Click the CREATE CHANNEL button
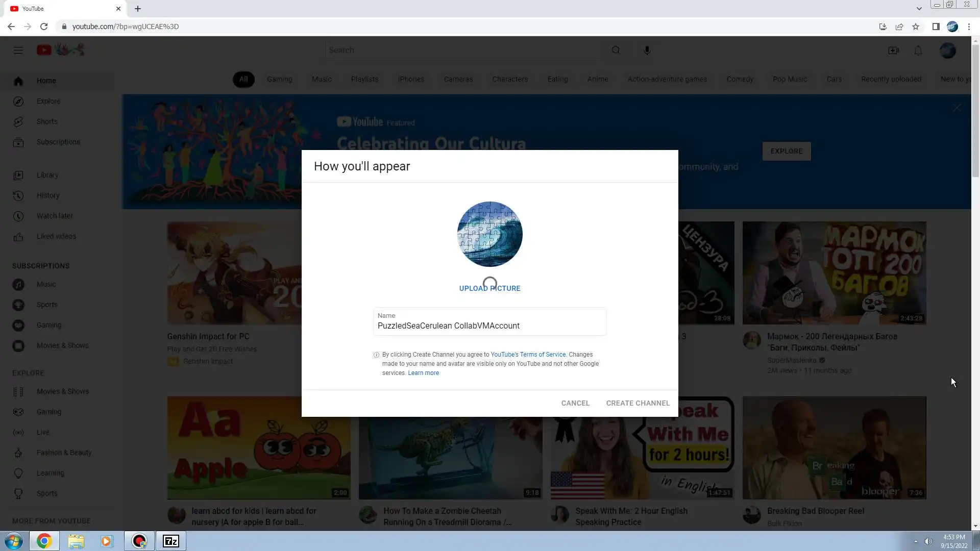This screenshot has width=980, height=551. tap(638, 403)
